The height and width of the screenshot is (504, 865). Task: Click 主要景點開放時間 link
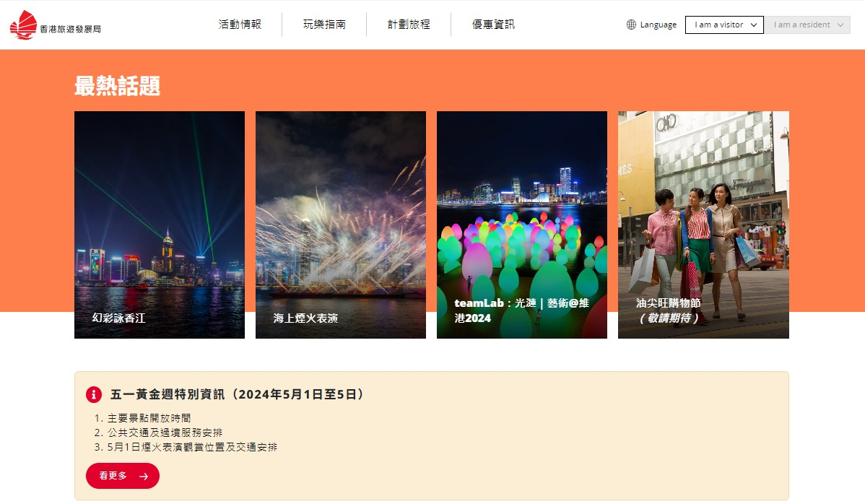pyautogui.click(x=149, y=418)
